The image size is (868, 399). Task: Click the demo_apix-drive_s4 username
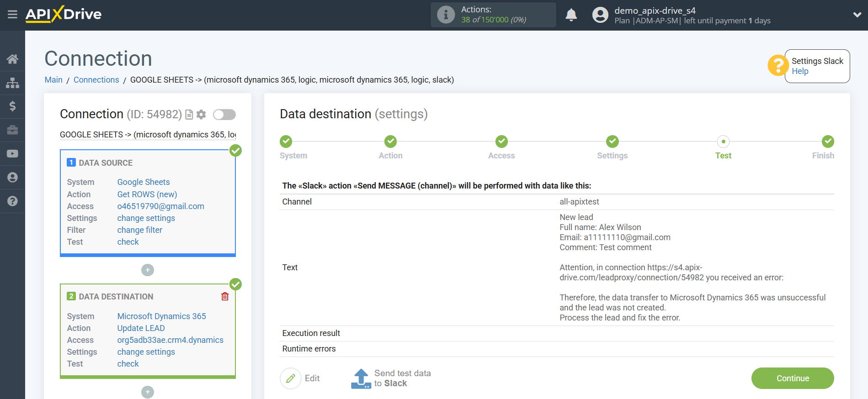tap(655, 10)
